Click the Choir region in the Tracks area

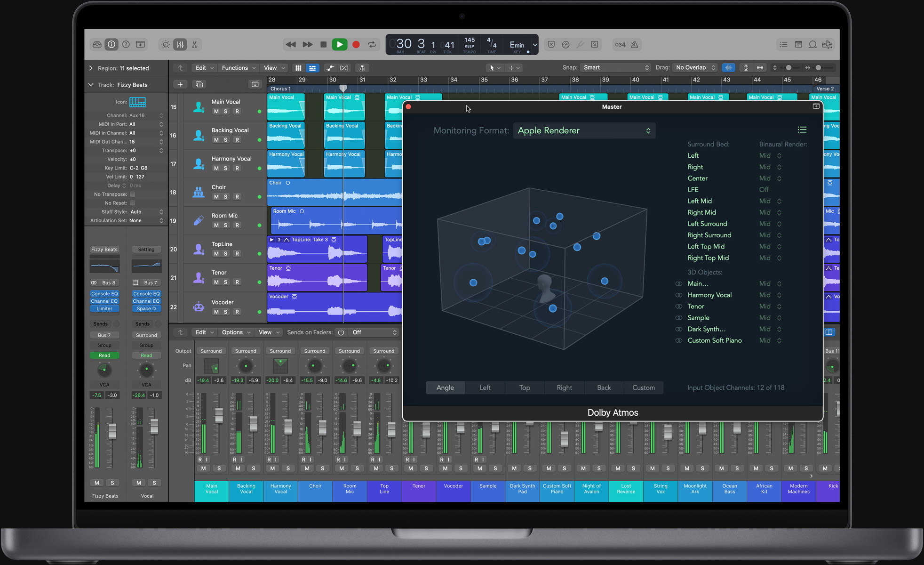335,192
